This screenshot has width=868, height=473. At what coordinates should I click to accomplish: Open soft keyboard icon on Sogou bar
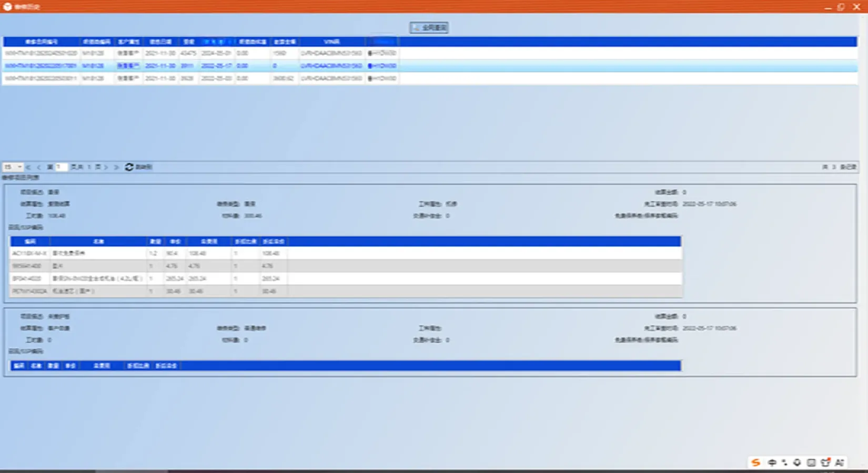pyautogui.click(x=811, y=462)
